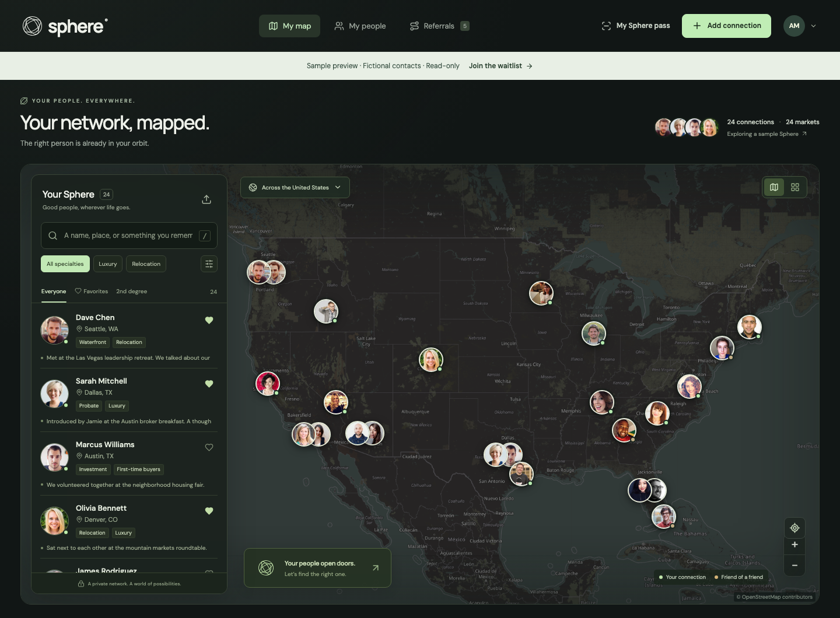Click Sarah Mitchell's avatar in the list
This screenshot has height=618, width=840.
pos(54,394)
